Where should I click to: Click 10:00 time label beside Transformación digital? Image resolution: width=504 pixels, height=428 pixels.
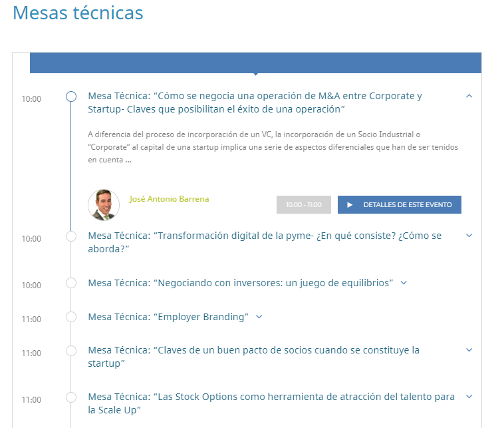(x=31, y=239)
